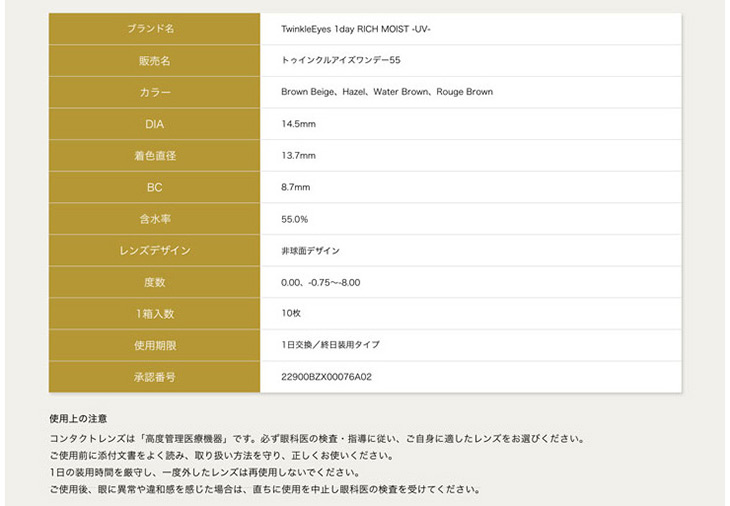Select the TwinkleEyes 1day RICH MOIST -UV- text

point(356,29)
